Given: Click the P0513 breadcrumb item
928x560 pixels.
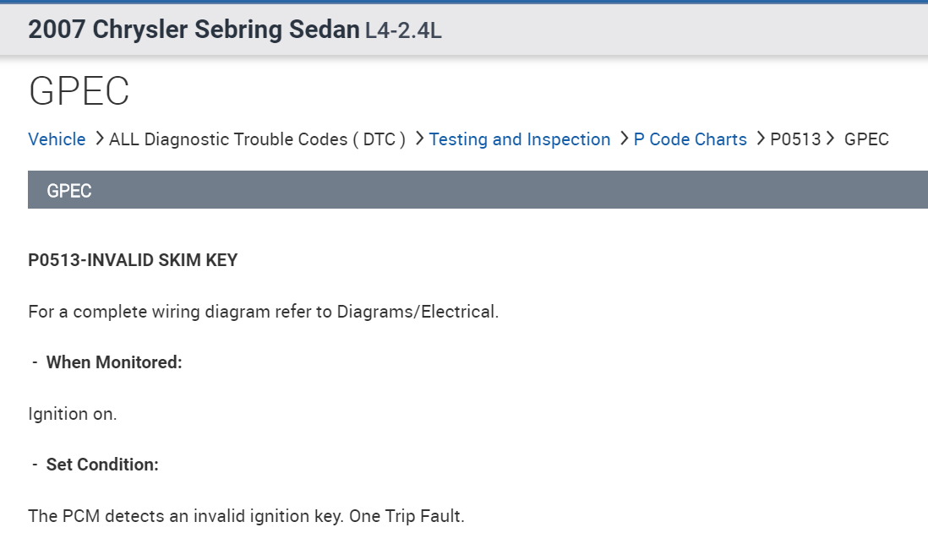Looking at the screenshot, I should 795,139.
